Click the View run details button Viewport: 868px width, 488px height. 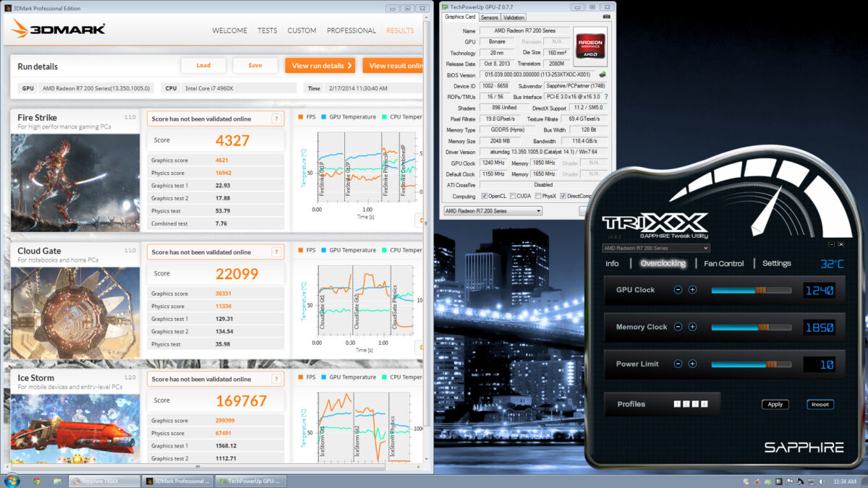click(320, 65)
